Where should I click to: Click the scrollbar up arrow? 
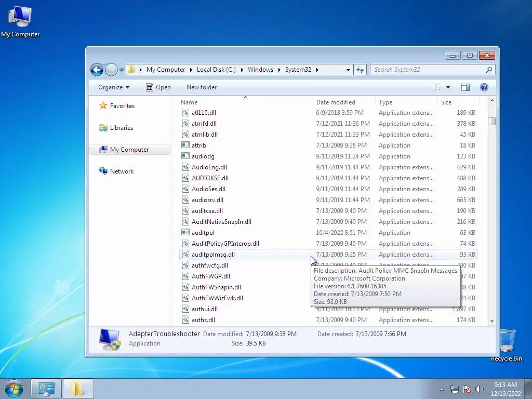pos(491,101)
